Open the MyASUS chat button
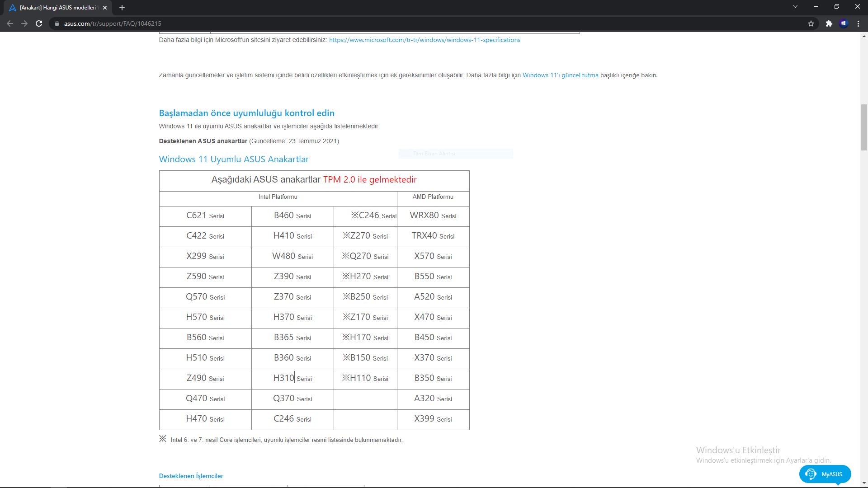 (825, 474)
